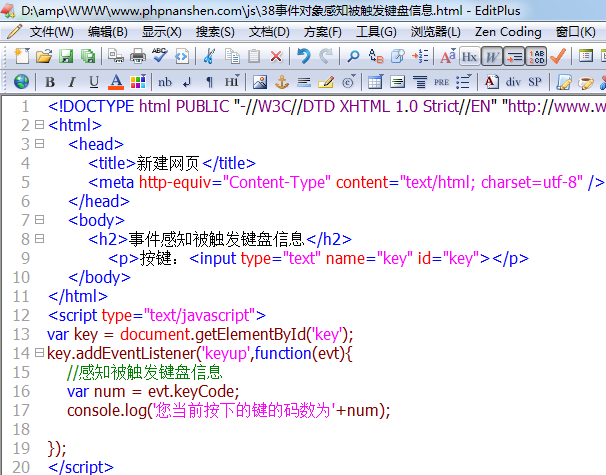Open 文件(W) menu
The image size is (606, 475).
(x=51, y=32)
